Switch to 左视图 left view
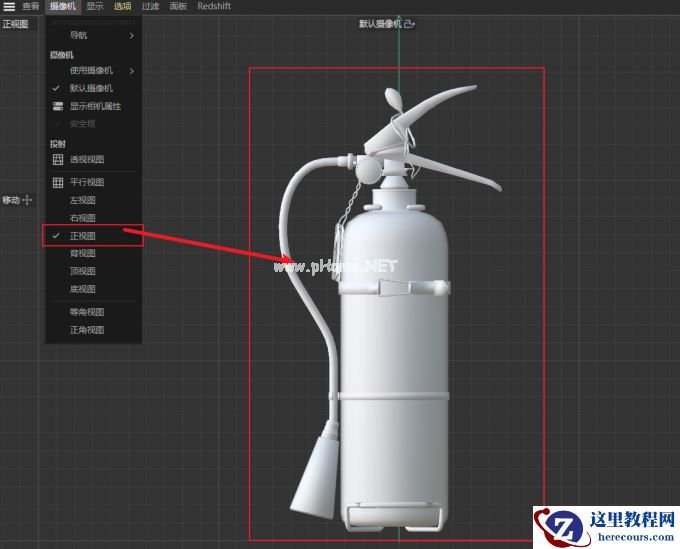Screen dimensions: 680x549 (83, 200)
